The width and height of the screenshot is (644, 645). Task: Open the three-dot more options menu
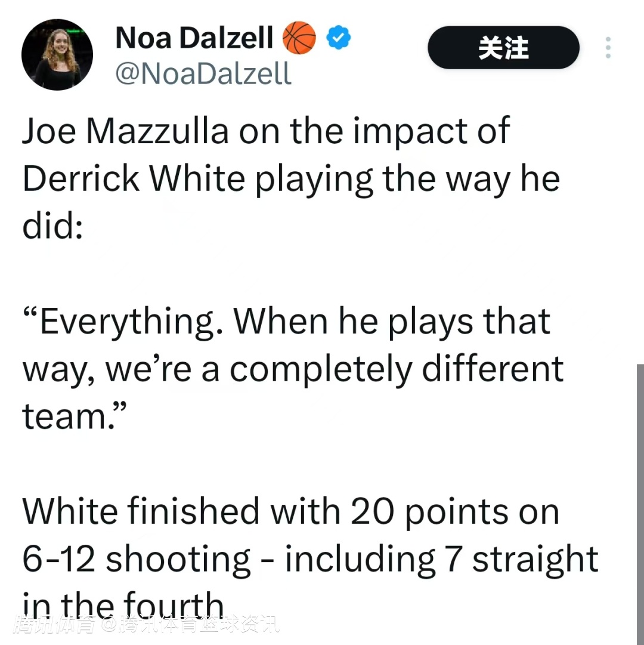coord(608,47)
